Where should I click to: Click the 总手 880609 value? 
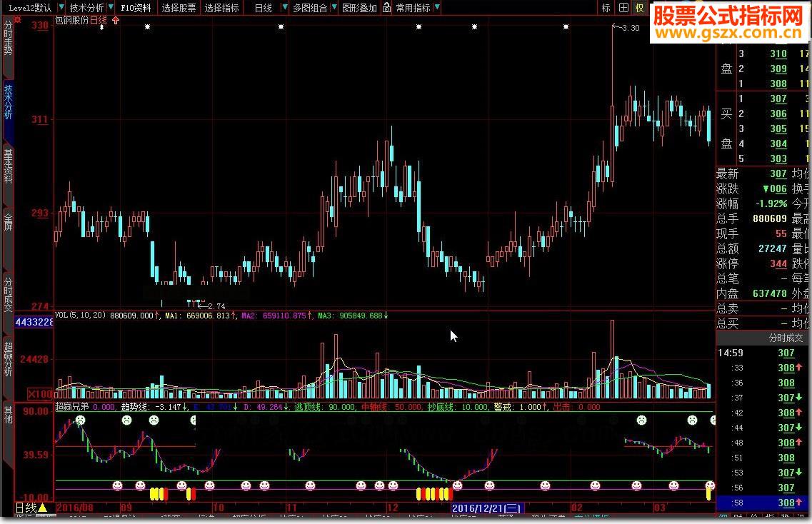770,218
